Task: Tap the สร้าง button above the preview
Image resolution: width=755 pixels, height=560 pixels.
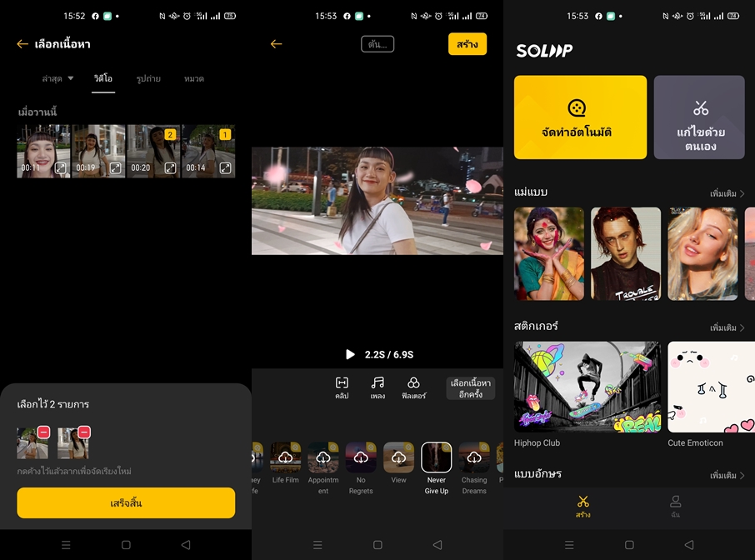Action: (x=467, y=44)
